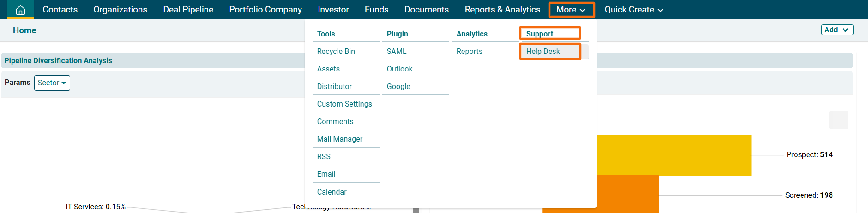Open Calendar from Tools list
Image resolution: width=868 pixels, height=213 pixels.
tap(332, 192)
